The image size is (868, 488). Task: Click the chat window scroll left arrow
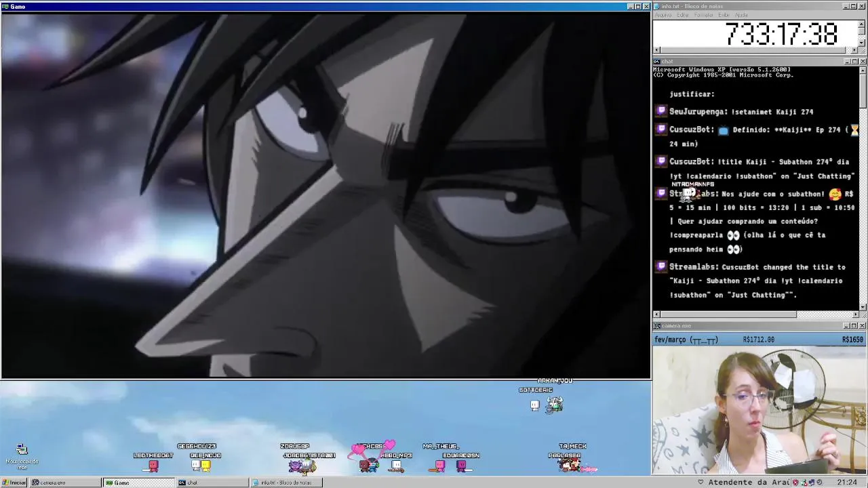pyautogui.click(x=656, y=314)
